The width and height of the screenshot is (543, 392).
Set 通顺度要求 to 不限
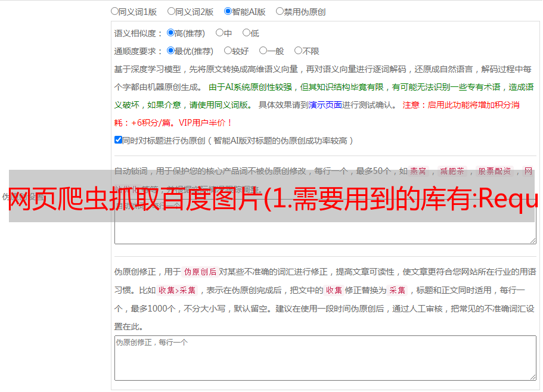[298, 51]
